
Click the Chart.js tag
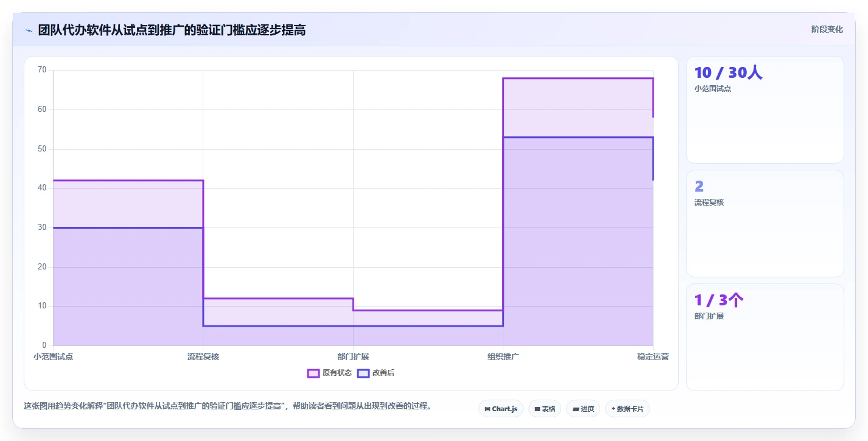click(501, 409)
